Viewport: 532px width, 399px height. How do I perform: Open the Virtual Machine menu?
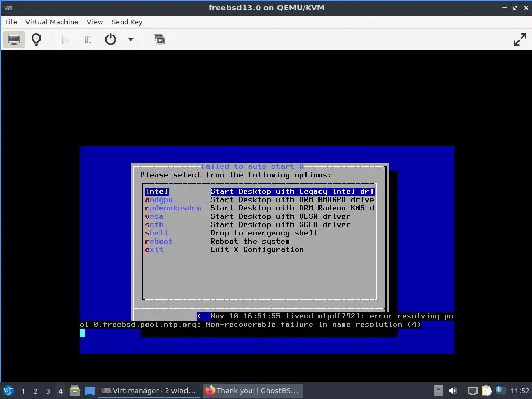point(51,22)
